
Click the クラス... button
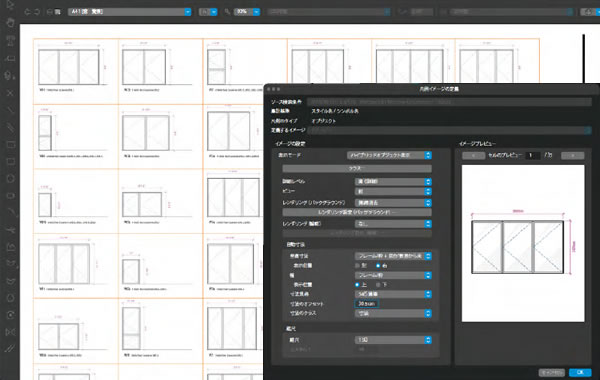coord(357,168)
